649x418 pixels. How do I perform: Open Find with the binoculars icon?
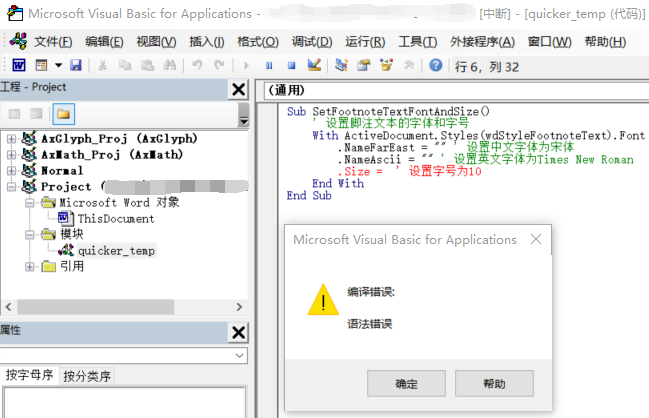(x=170, y=65)
